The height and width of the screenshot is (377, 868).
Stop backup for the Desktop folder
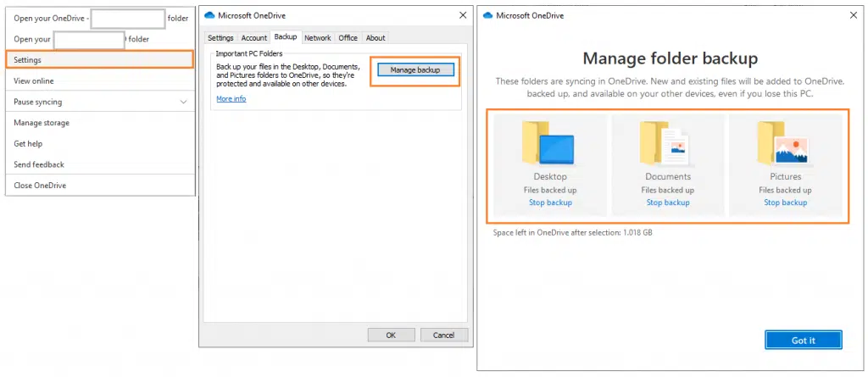(550, 202)
